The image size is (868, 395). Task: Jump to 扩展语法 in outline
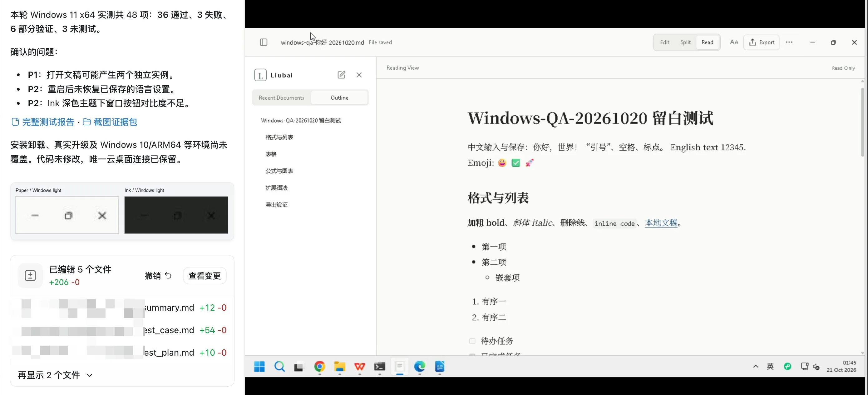(276, 188)
